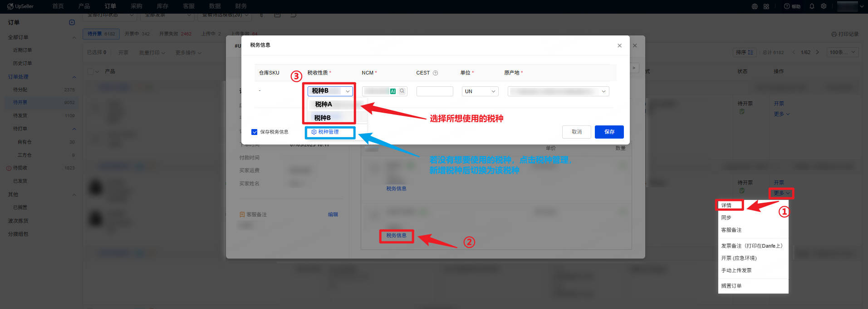
Task: Open the 库存 top navigation item
Action: 162,6
